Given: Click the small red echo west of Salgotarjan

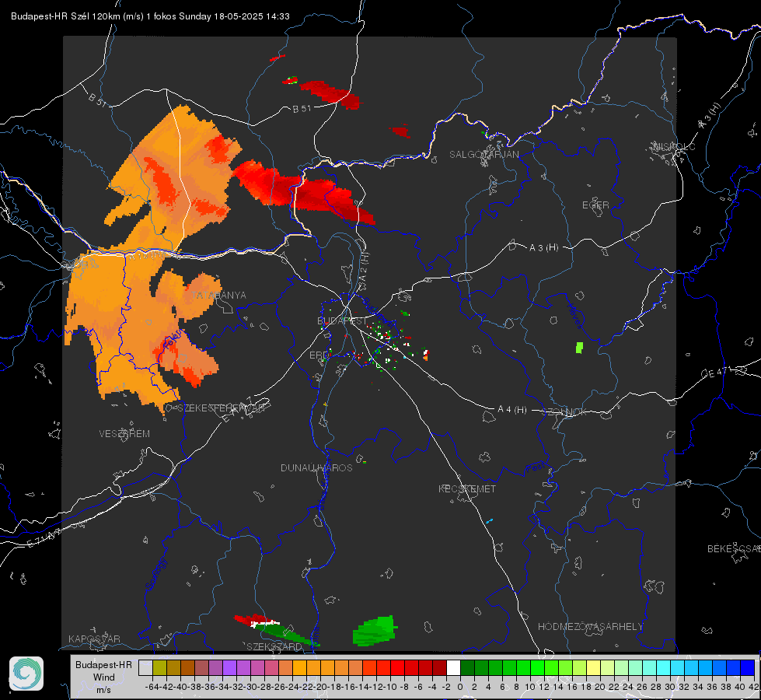Looking at the screenshot, I should [x=401, y=131].
